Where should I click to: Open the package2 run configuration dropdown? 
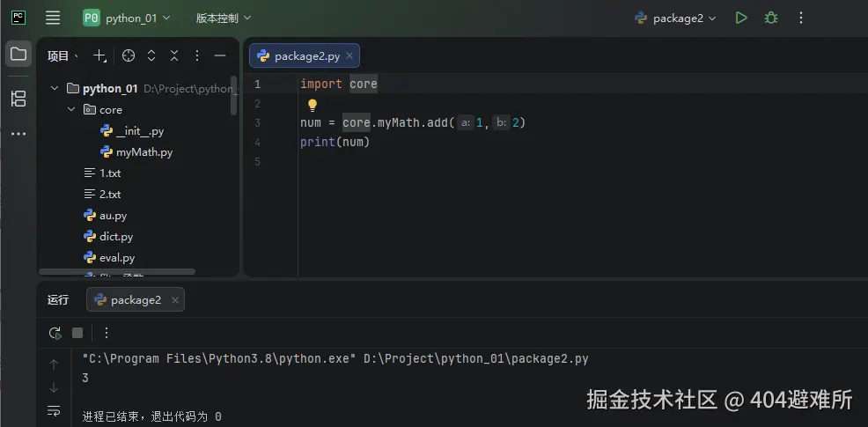click(676, 18)
